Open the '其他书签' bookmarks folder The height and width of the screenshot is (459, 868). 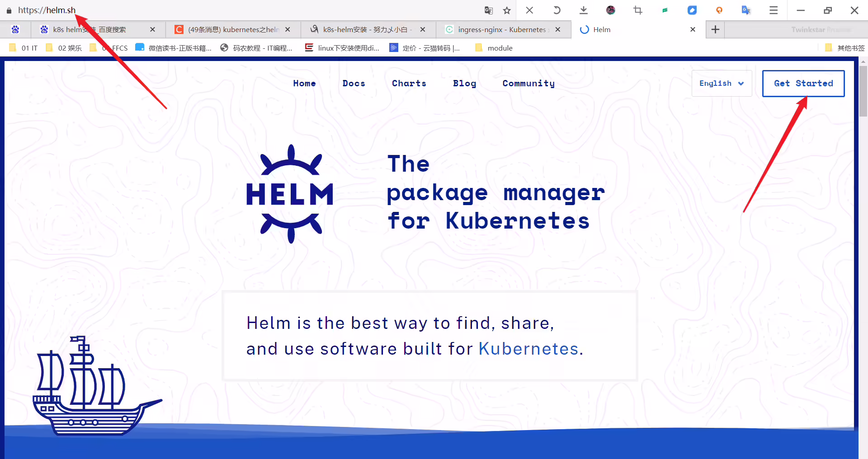pos(844,48)
